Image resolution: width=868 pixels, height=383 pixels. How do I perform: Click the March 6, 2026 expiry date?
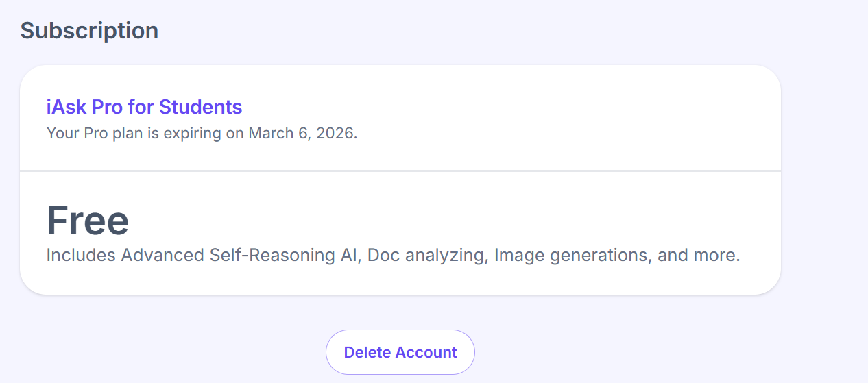tap(303, 133)
